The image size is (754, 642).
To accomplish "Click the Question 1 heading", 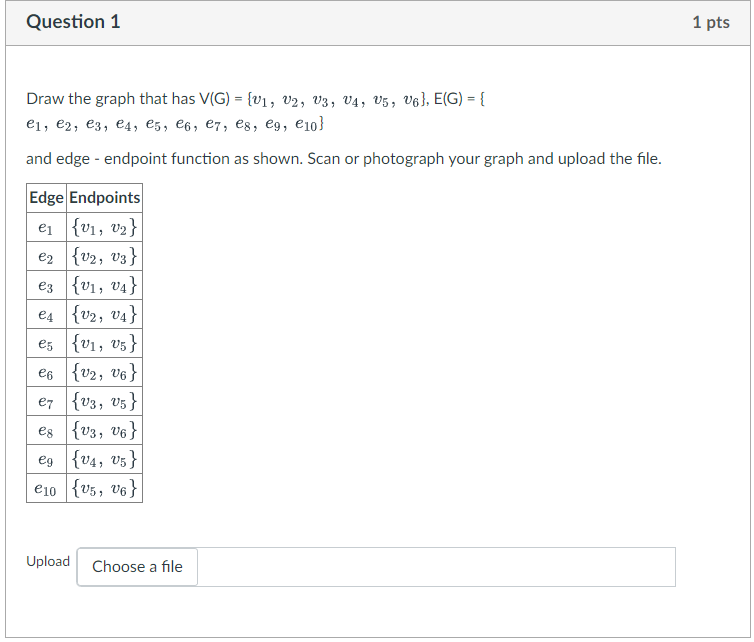I will coord(73,22).
